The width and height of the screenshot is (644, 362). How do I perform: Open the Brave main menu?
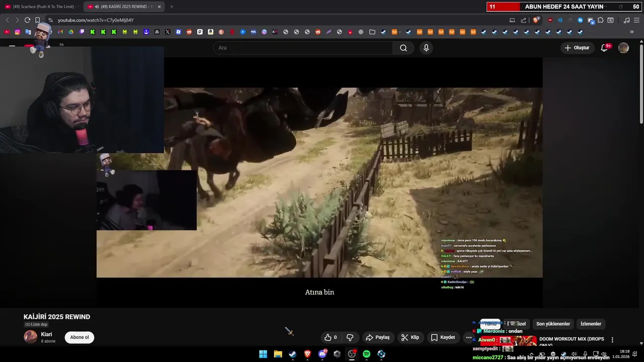(x=636, y=20)
